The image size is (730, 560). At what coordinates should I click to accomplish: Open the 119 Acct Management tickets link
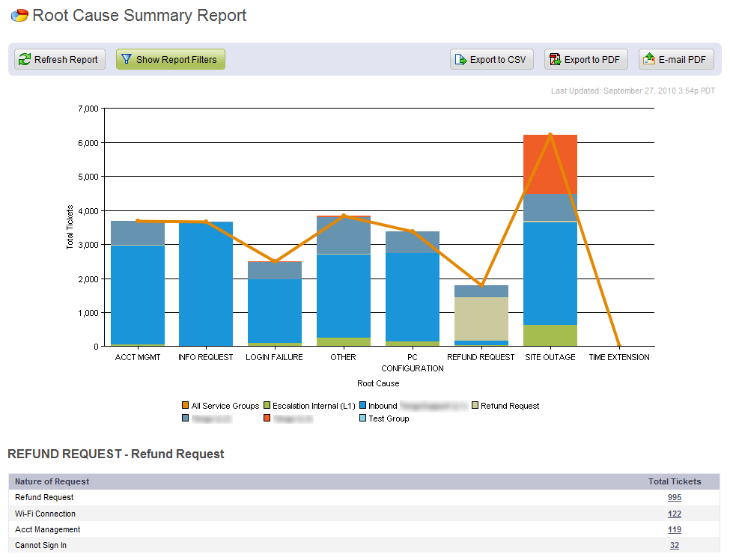[x=674, y=529]
